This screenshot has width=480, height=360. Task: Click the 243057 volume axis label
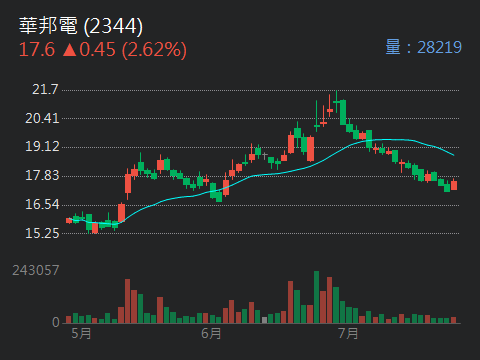[x=36, y=270]
